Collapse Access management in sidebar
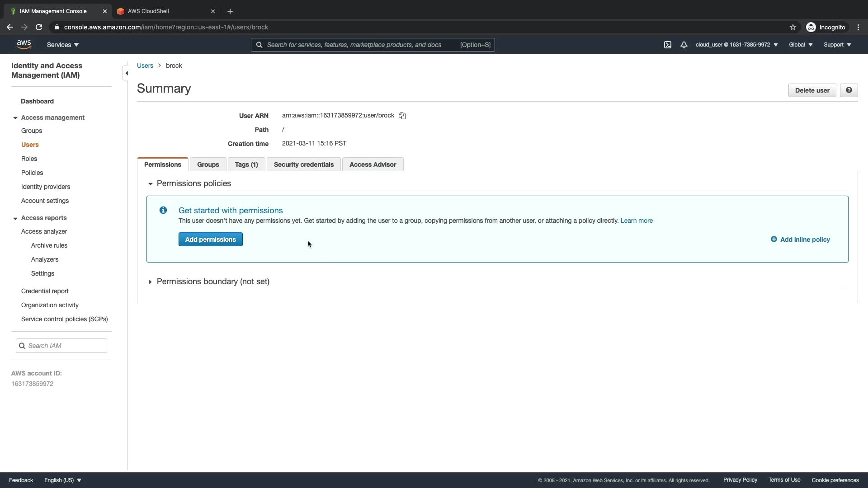Viewport: 868px width, 488px height. tap(15, 118)
